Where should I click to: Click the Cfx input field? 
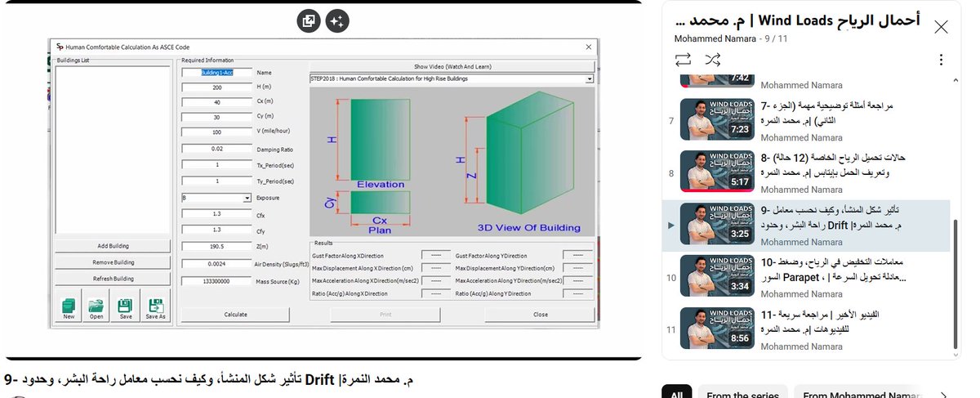tap(216, 215)
